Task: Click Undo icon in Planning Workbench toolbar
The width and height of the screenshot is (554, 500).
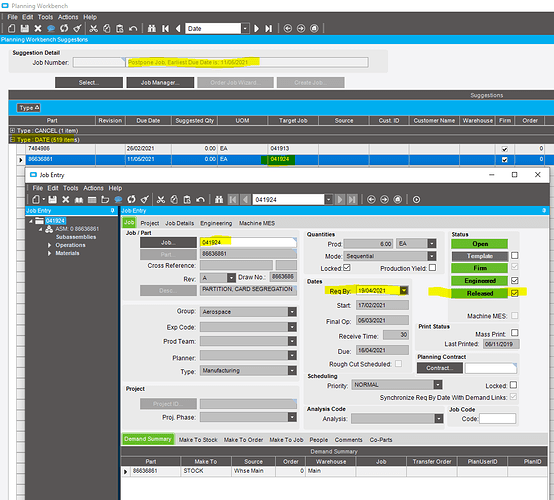Action: tap(133, 29)
